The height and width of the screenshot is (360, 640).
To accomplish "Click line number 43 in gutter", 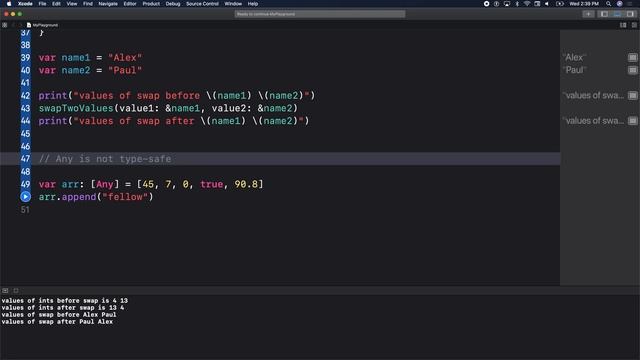I will click(x=25, y=108).
